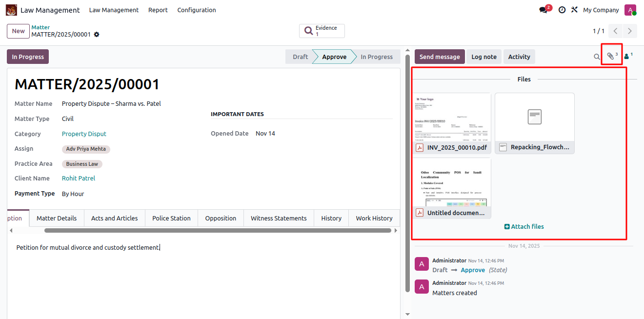
Task: Click the Law Management app logo
Action: pyautogui.click(x=11, y=10)
